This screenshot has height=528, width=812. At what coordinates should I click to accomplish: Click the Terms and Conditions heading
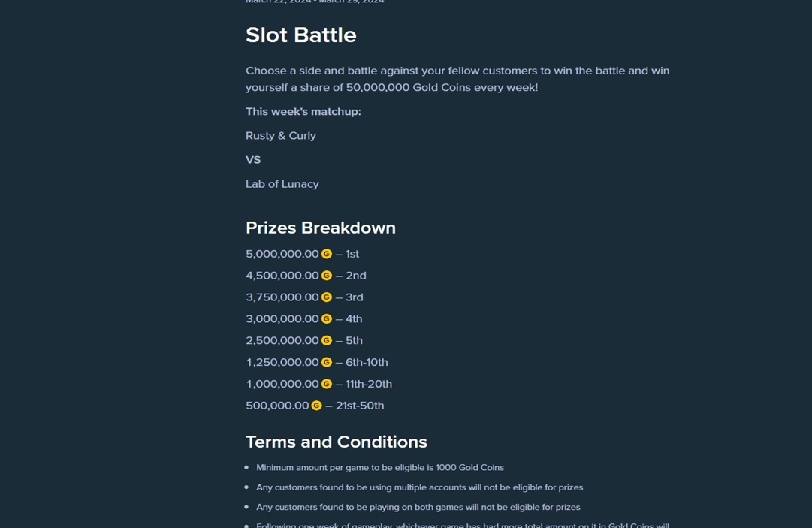[x=336, y=442]
